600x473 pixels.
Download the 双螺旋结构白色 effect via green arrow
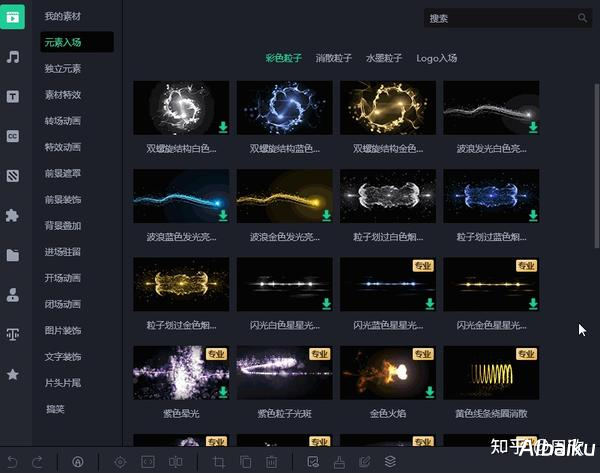(x=223, y=127)
